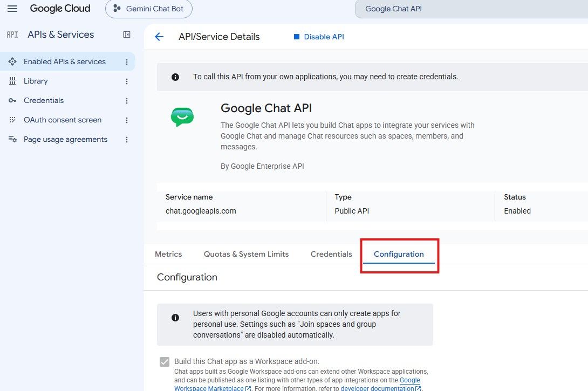Screen dimensions: 588x391
Task: Switch to the Credentials tab
Action: [332, 254]
